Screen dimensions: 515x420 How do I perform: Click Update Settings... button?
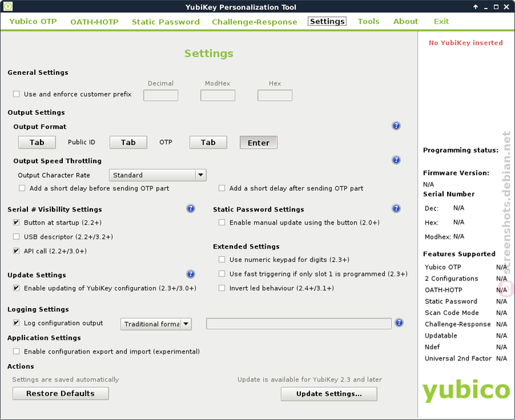coord(329,393)
